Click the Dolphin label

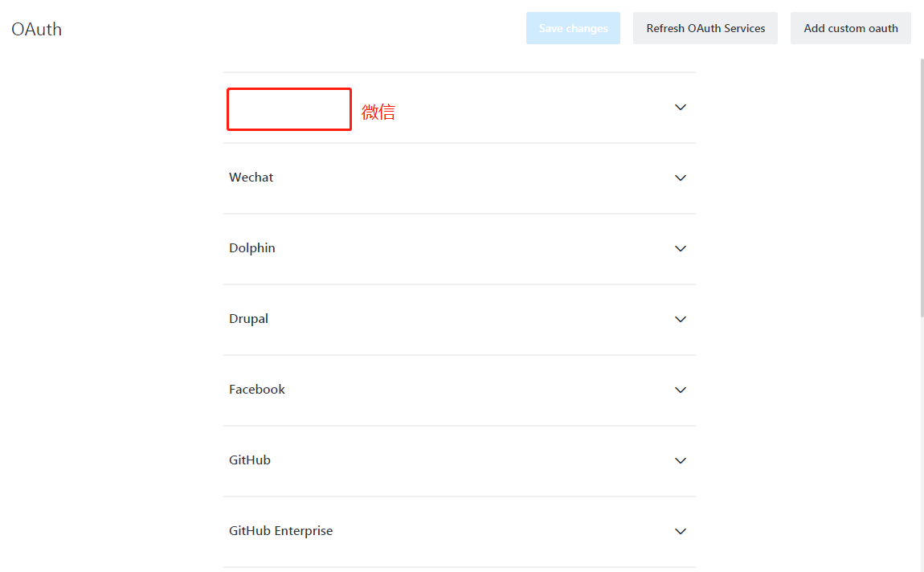(x=251, y=247)
